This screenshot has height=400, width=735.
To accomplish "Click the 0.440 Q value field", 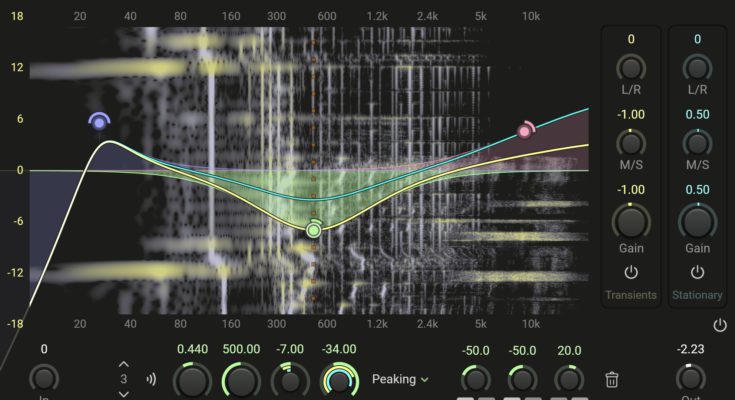I will point(193,349).
